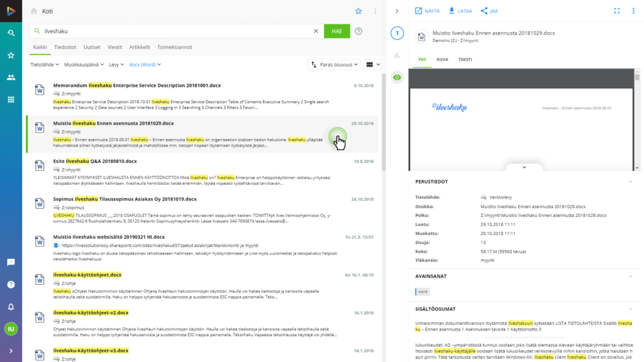This screenshot has width=644, height=362.
Task: Open preview panel three-dot menu
Action: (633, 11)
